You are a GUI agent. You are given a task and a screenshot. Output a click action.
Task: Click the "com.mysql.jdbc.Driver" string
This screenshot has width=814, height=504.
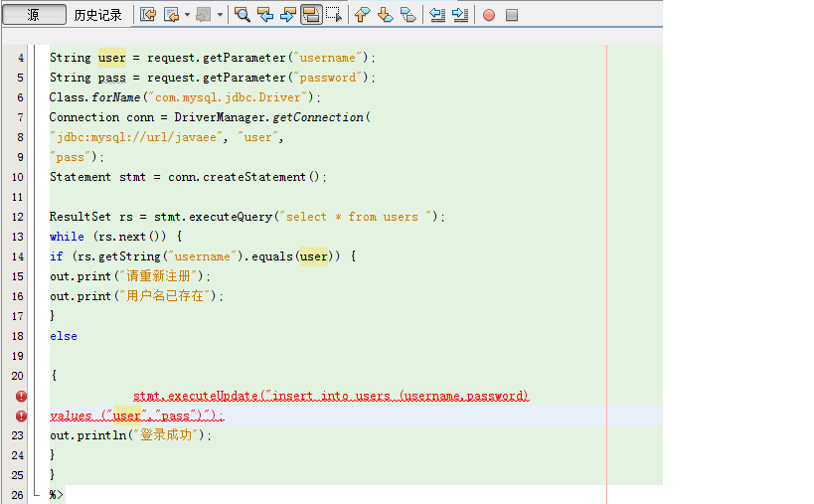[228, 97]
